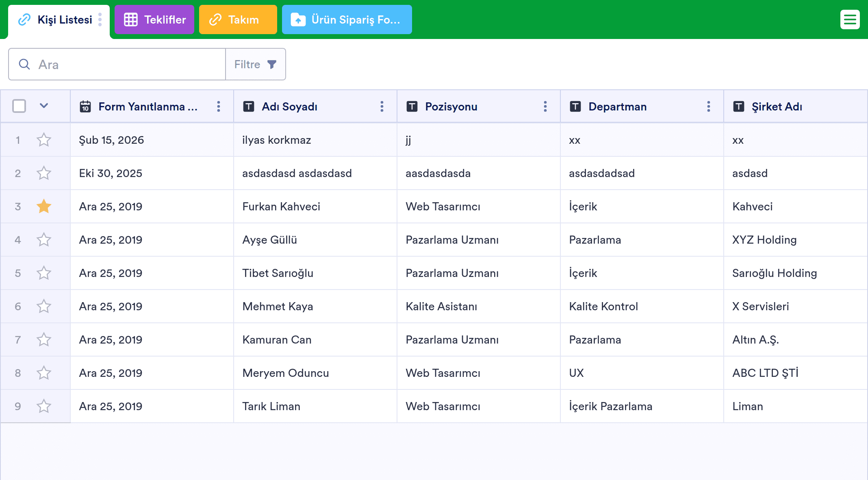Open Adı Soyadı column options menu
The width and height of the screenshot is (868, 480).
click(382, 106)
